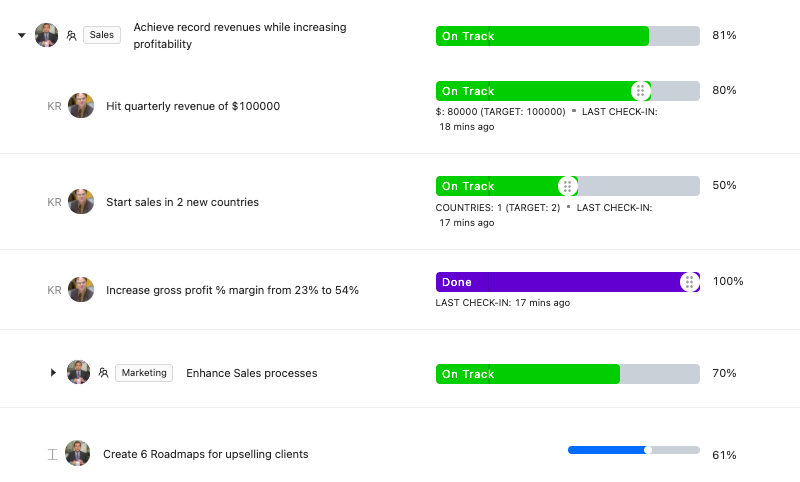The width and height of the screenshot is (800, 482).
Task: Open owner avatar on record revenues objective
Action: (46, 35)
